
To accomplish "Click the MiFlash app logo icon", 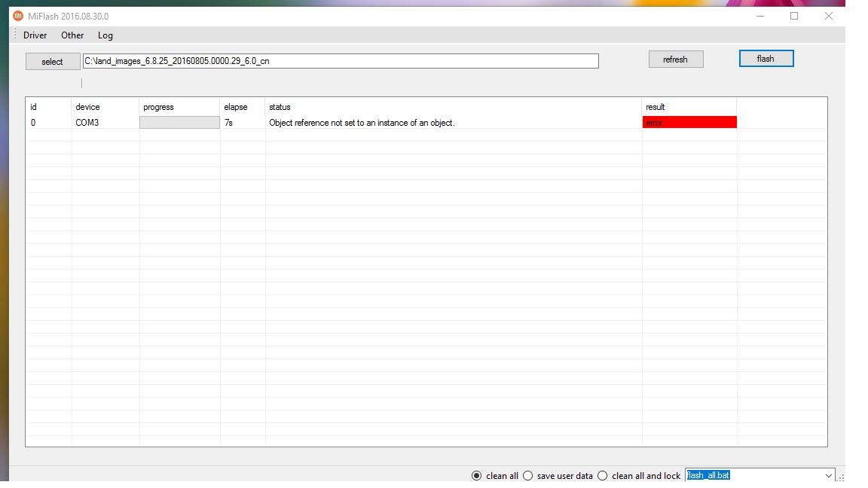I will coord(18,16).
